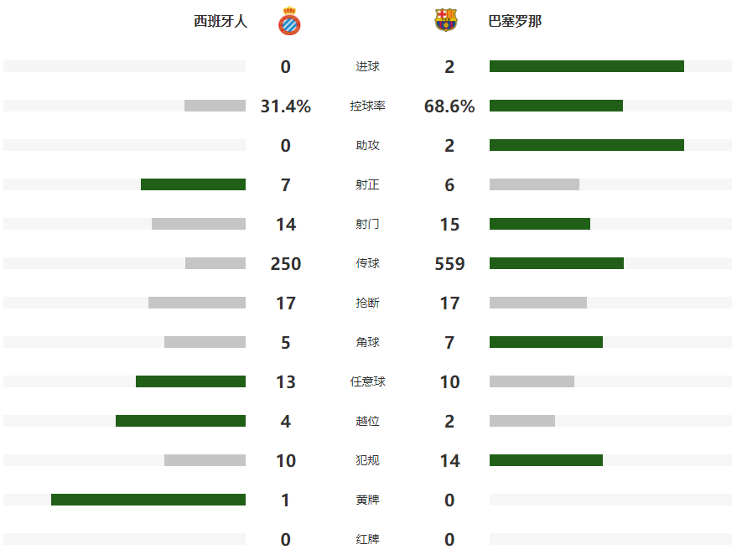The height and width of the screenshot is (560, 742).
Task: Click Barcelona's green possession bar
Action: [556, 106]
